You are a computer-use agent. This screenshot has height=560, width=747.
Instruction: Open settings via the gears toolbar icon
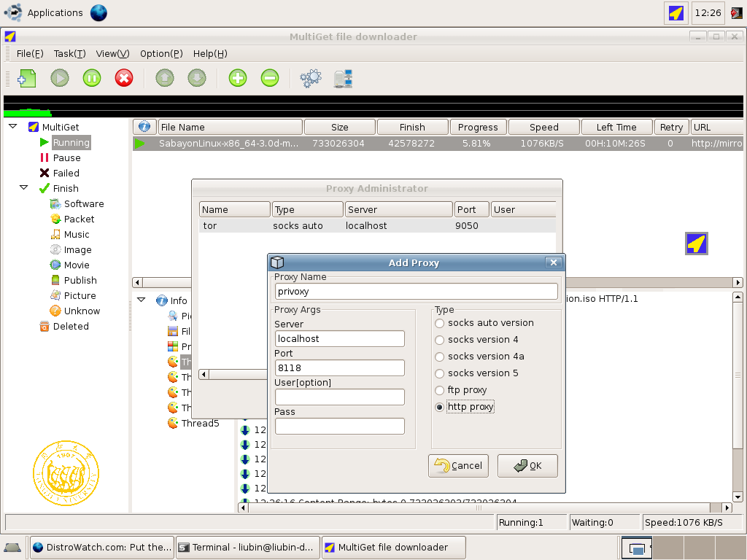tap(311, 78)
